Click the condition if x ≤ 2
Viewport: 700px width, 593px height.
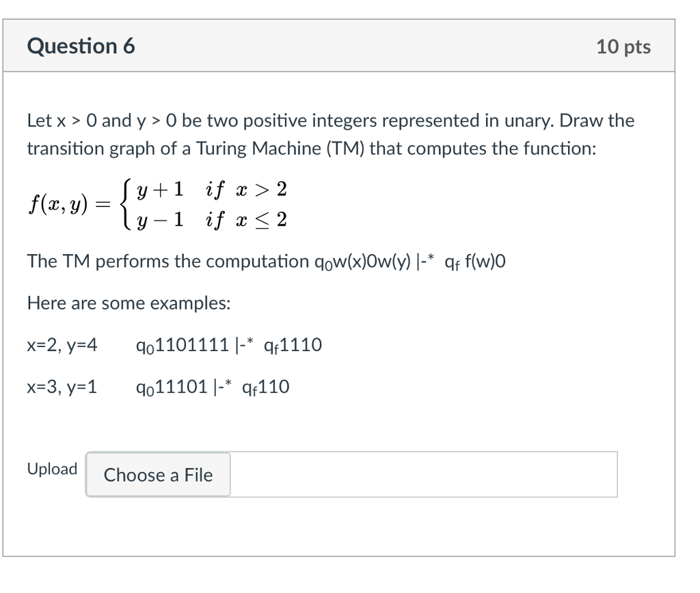(x=245, y=219)
